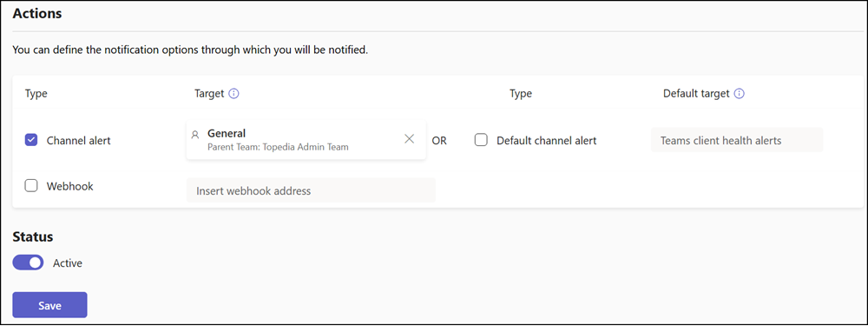Image resolution: width=868 pixels, height=326 pixels.
Task: Click the Parent Team: Topedia Admin Team text
Action: click(278, 147)
